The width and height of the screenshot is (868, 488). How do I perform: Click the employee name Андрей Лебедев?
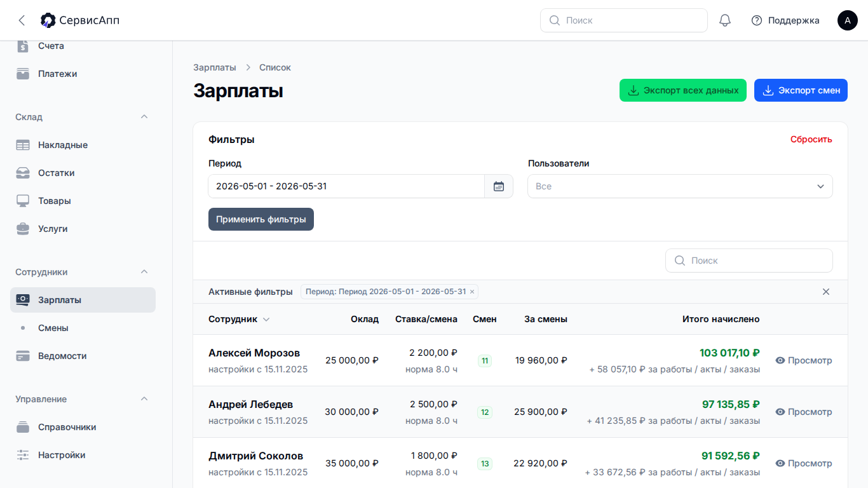251,405
